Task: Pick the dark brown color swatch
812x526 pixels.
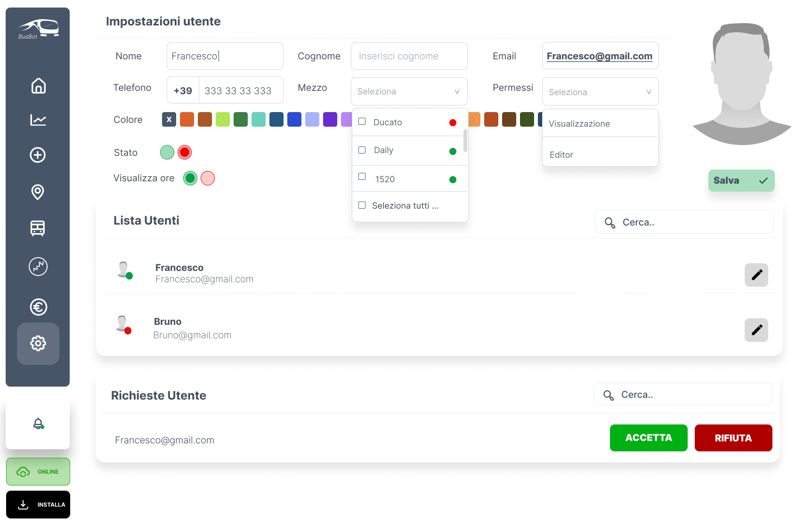Action: [509, 120]
